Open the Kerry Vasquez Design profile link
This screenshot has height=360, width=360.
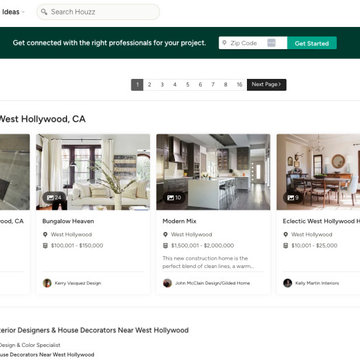[78, 283]
